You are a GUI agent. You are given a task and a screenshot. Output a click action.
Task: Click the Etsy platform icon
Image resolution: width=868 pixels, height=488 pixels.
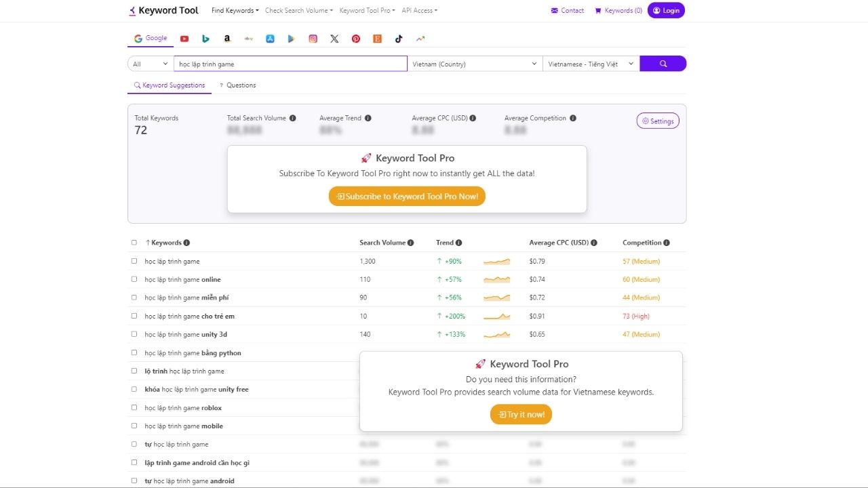(x=377, y=39)
